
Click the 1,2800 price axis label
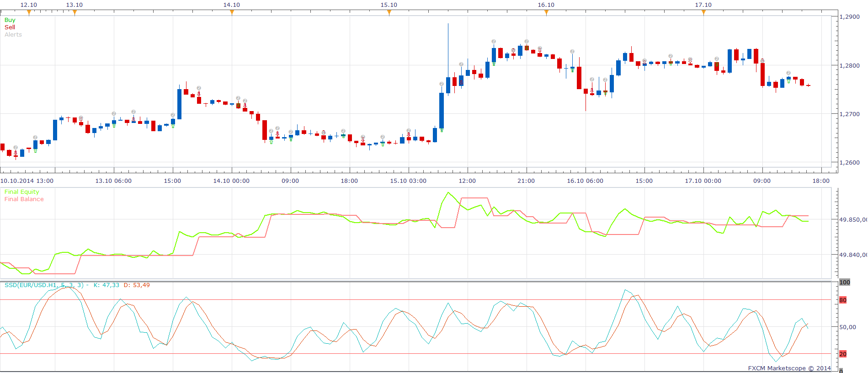pos(850,66)
